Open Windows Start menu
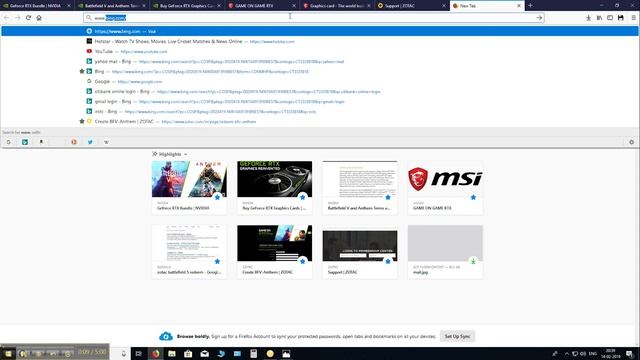640x360 pixels. 8,353
